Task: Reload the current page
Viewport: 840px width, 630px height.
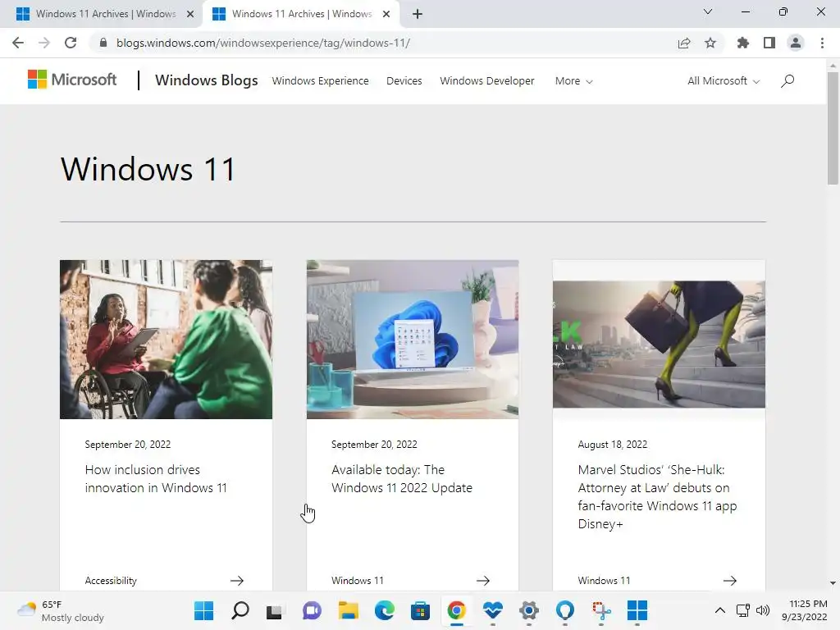Action: tap(71, 43)
